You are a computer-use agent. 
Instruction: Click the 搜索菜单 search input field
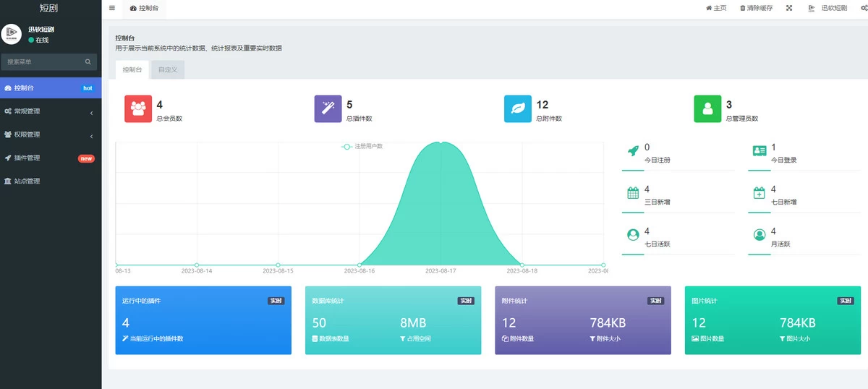click(x=43, y=62)
